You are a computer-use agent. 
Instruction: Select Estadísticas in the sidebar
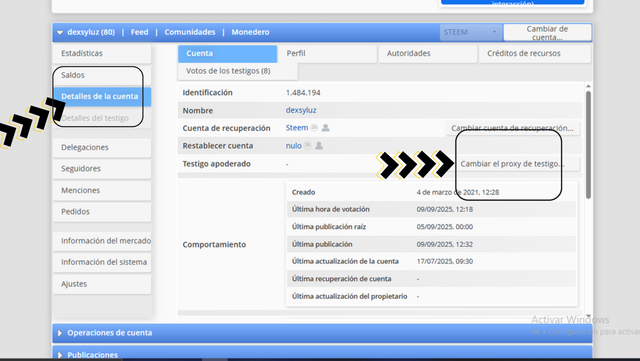coord(102,53)
